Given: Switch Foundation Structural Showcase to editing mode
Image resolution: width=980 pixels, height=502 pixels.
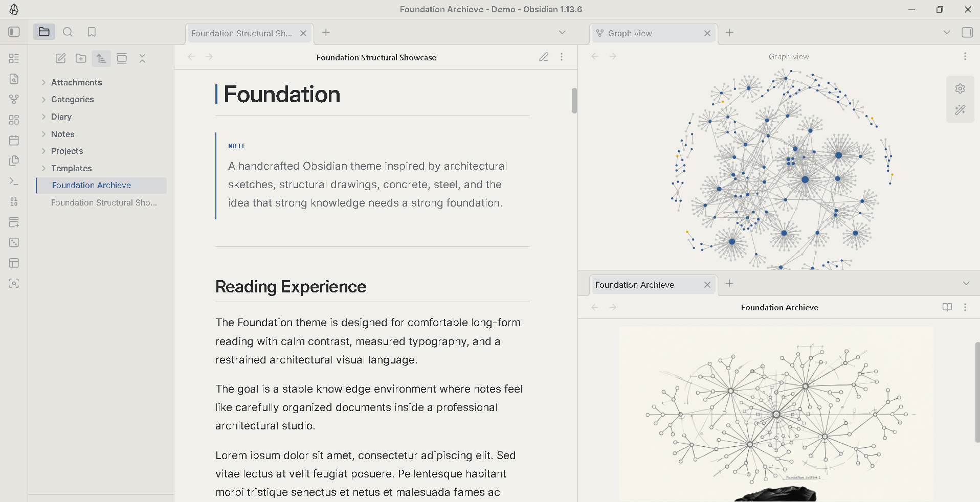Looking at the screenshot, I should coord(544,57).
